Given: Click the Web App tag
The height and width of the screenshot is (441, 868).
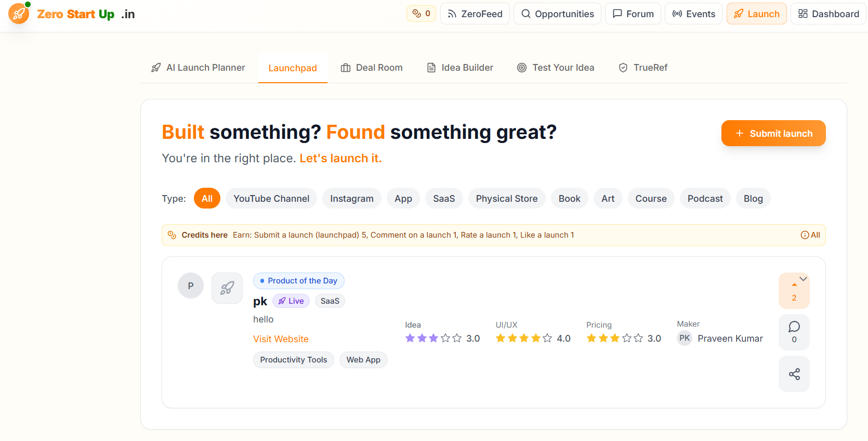Looking at the screenshot, I should 363,360.
